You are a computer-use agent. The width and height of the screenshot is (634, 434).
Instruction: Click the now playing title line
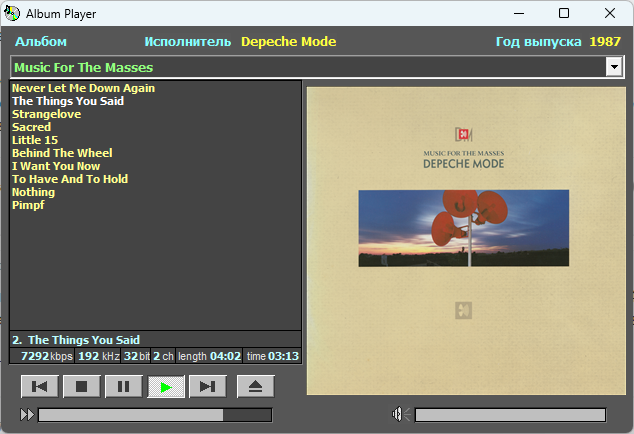[x=155, y=340]
